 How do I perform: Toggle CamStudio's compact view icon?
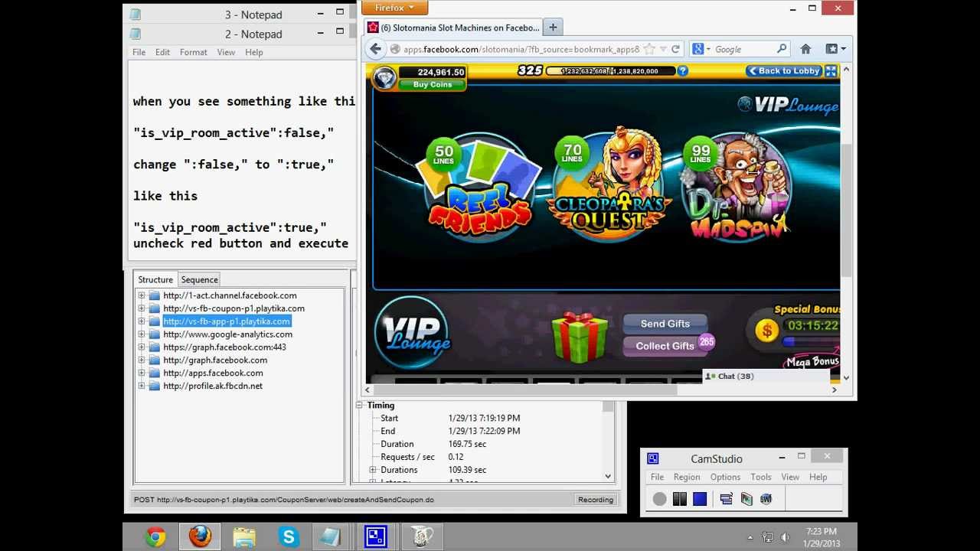[x=727, y=499]
